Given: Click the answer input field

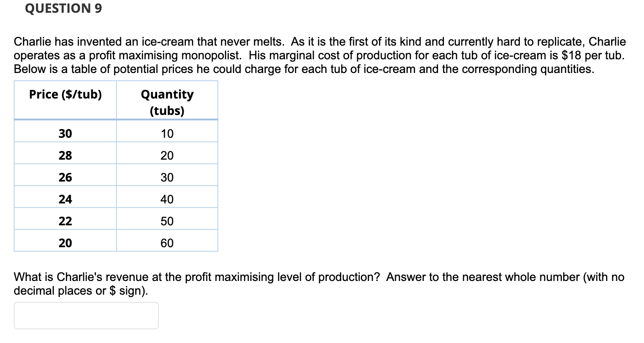Looking at the screenshot, I should click(86, 315).
